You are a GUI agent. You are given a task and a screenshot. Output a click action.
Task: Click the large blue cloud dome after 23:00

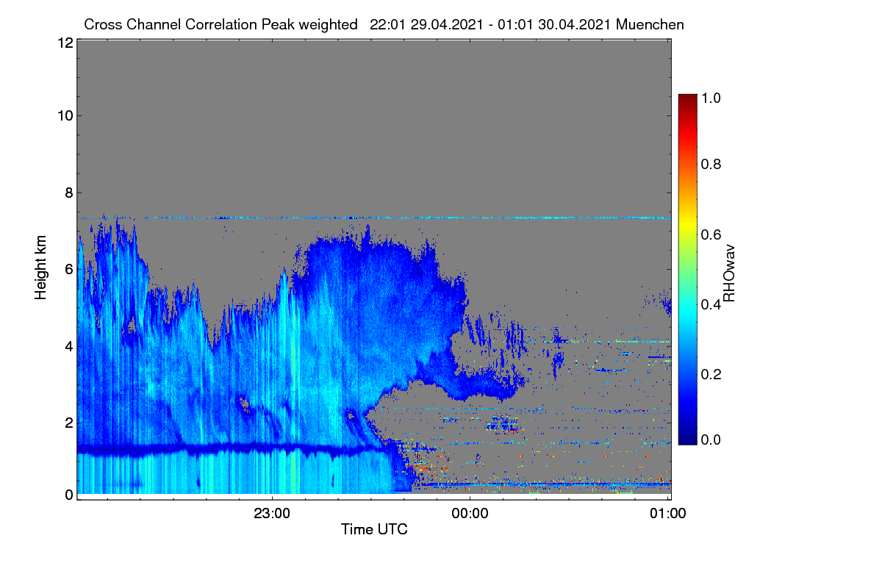point(382,309)
